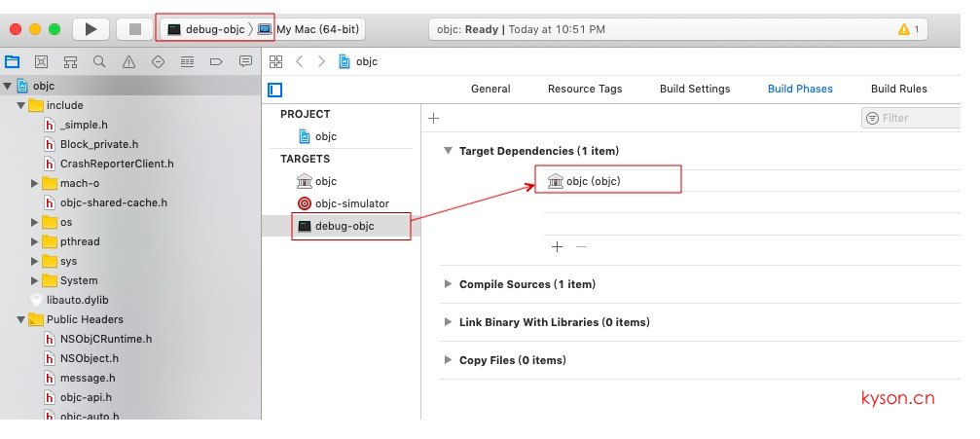Expand Link Binary With Libraries section
The height and width of the screenshot is (439, 980).
(448, 322)
